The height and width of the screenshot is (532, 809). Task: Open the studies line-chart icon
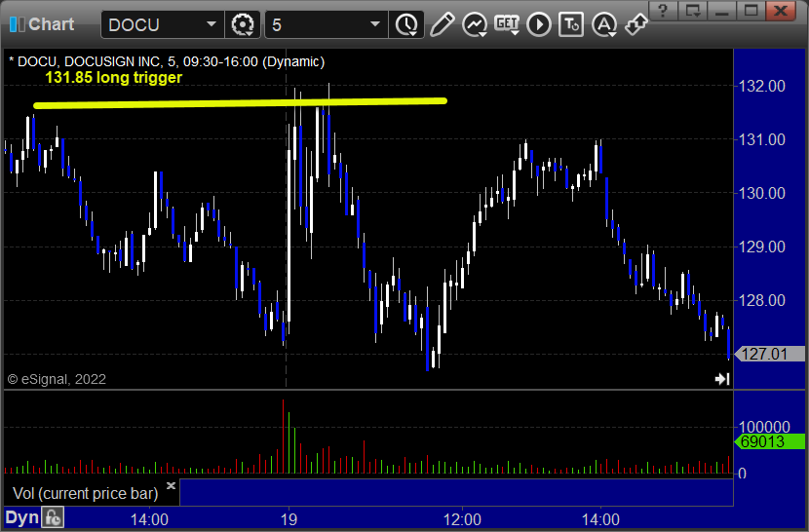474,24
